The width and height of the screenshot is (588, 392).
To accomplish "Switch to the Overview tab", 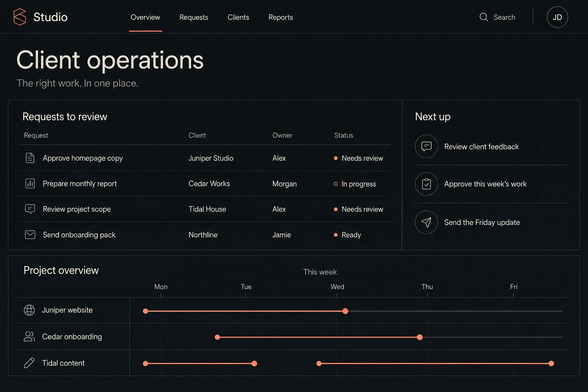I will tap(145, 17).
